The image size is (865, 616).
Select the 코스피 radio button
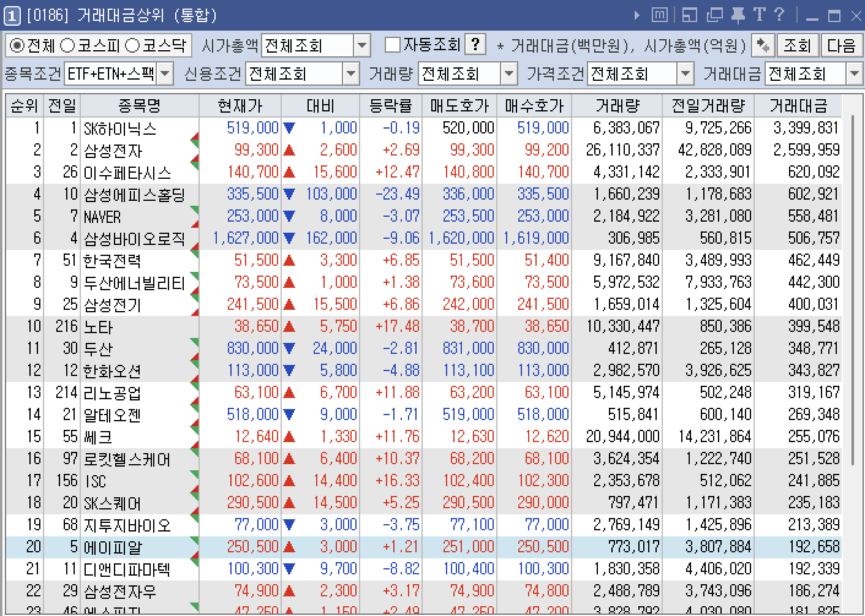point(67,45)
